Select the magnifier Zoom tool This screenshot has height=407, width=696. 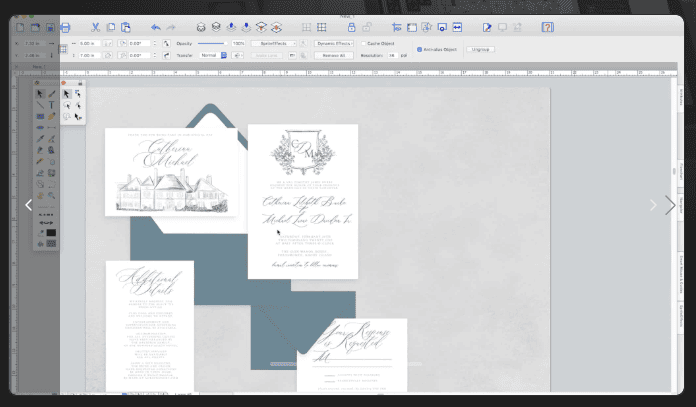tap(51, 195)
